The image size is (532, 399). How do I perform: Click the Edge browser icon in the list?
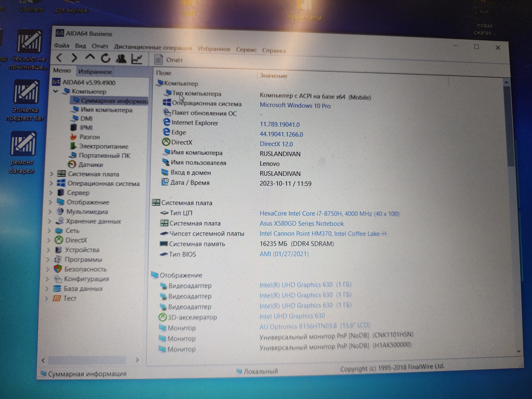pyautogui.click(x=166, y=132)
